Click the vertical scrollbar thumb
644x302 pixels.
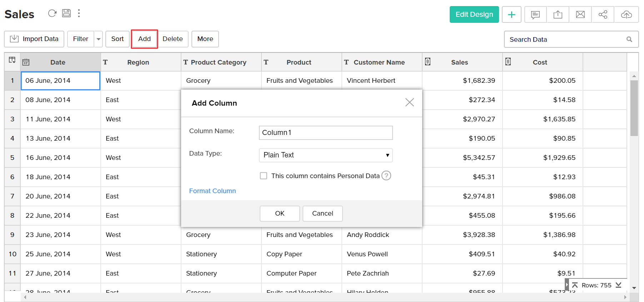634,108
